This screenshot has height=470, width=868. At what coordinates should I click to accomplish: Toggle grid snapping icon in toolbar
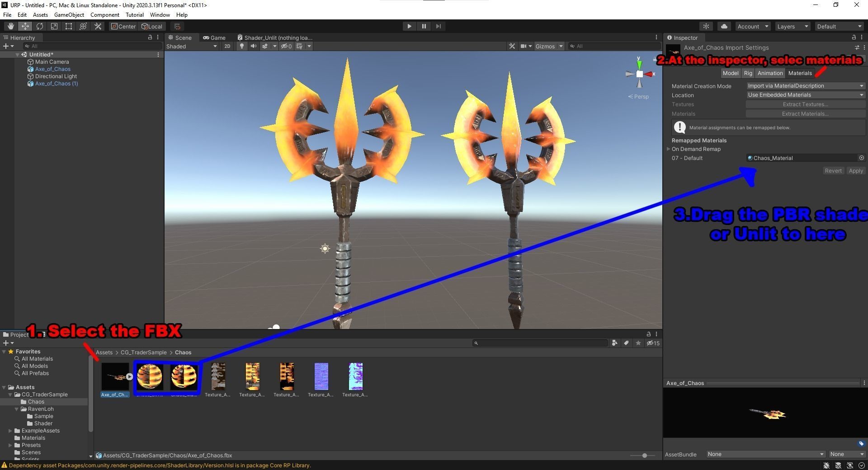pyautogui.click(x=177, y=26)
